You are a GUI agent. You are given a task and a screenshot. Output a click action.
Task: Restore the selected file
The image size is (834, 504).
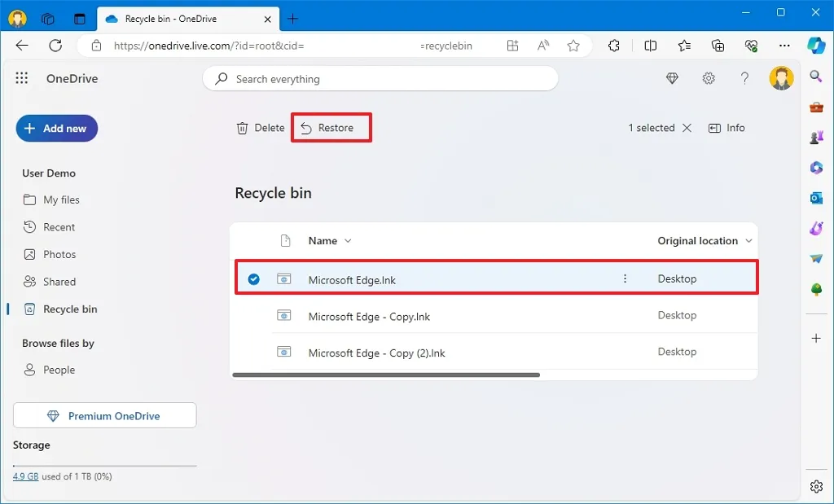tap(331, 128)
